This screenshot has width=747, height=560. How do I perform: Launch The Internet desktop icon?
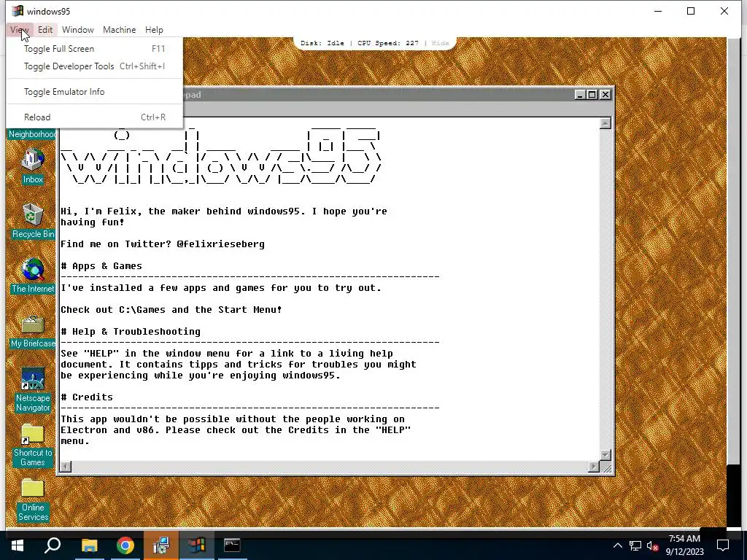click(x=32, y=275)
